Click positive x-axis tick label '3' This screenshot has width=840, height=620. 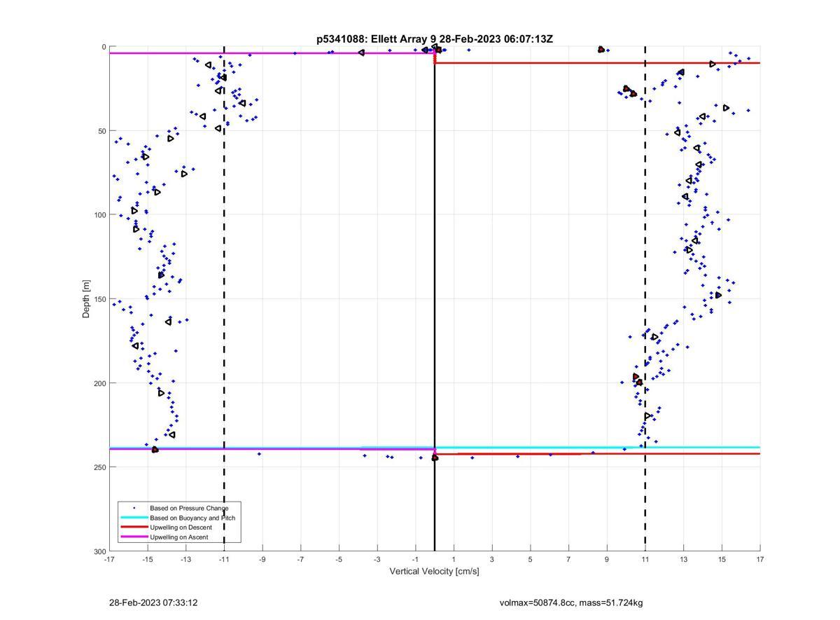click(x=492, y=559)
